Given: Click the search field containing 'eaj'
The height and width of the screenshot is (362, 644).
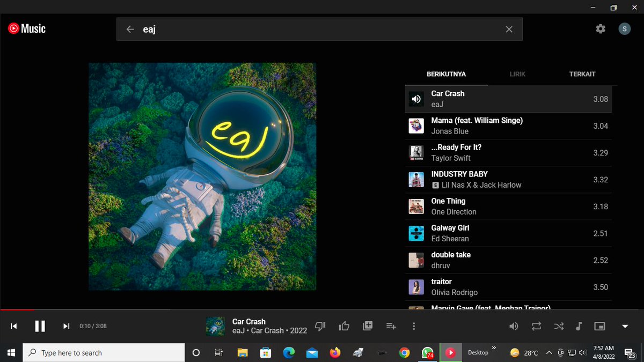Looking at the screenshot, I should (319, 29).
